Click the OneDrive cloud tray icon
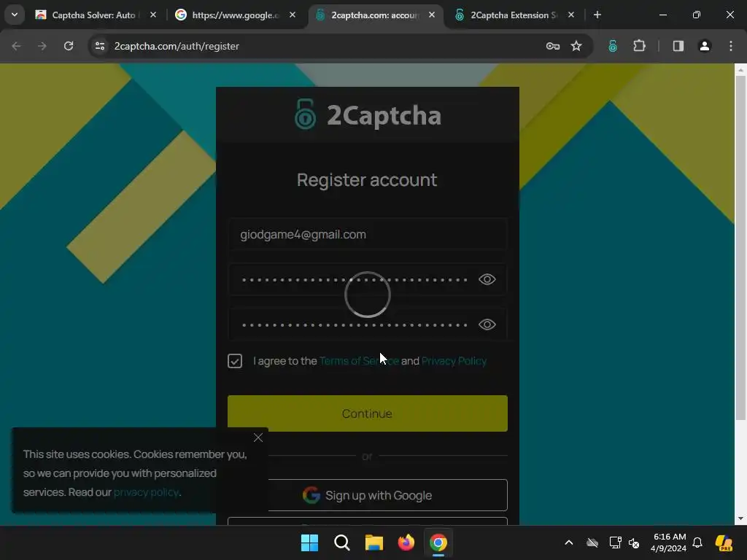Screen dimensions: 747x560 [592, 542]
